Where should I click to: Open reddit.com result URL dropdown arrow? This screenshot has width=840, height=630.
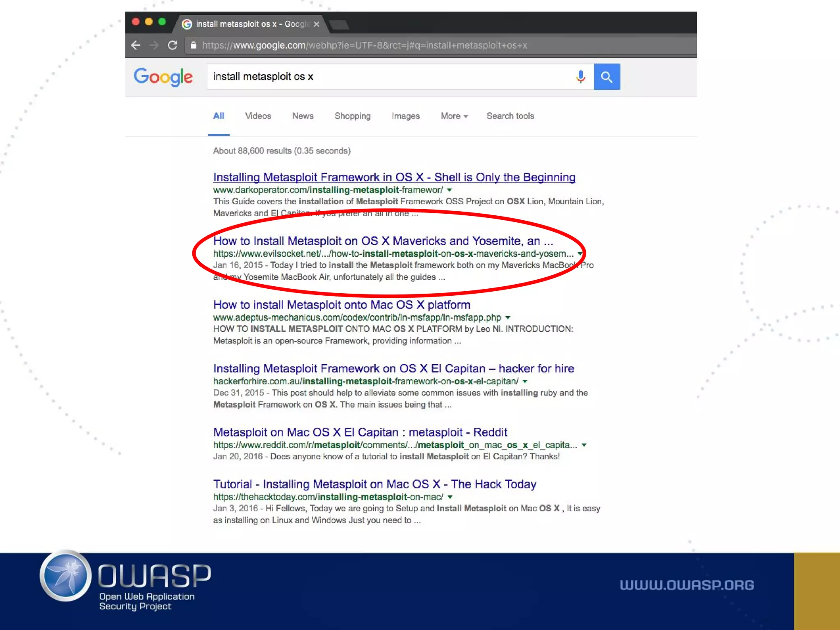tap(584, 445)
